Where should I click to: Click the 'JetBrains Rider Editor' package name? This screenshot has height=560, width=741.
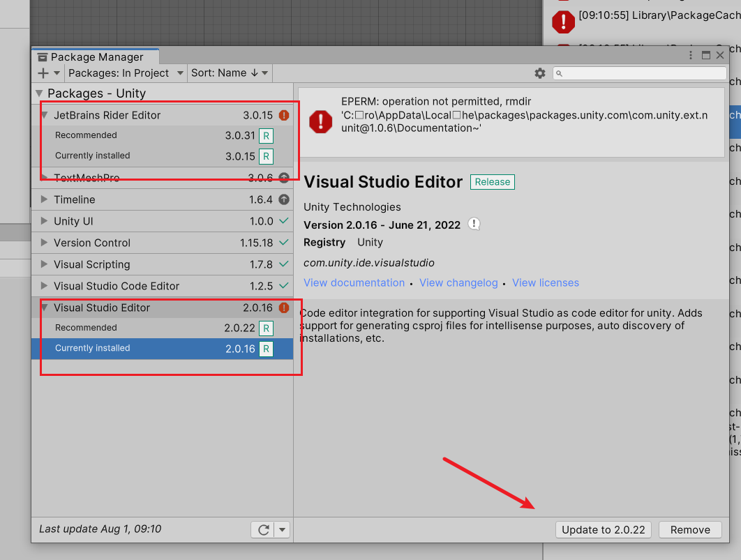pyautogui.click(x=107, y=115)
